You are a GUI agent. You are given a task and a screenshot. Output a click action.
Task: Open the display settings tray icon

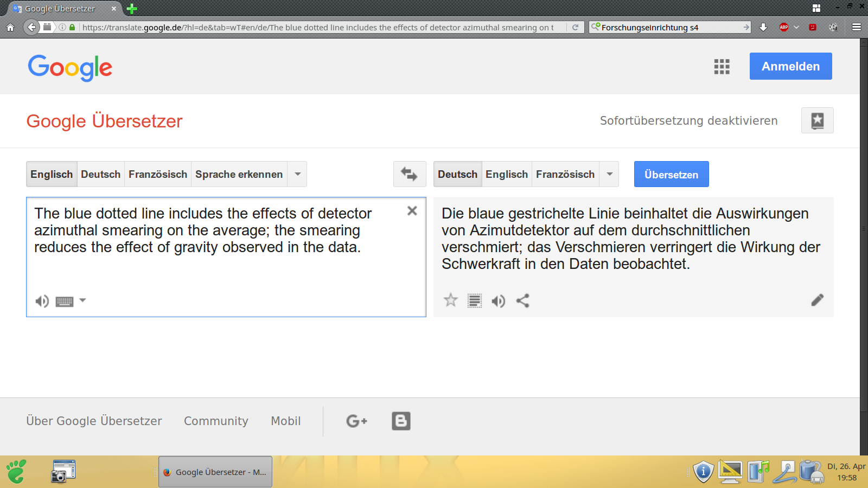(x=730, y=471)
